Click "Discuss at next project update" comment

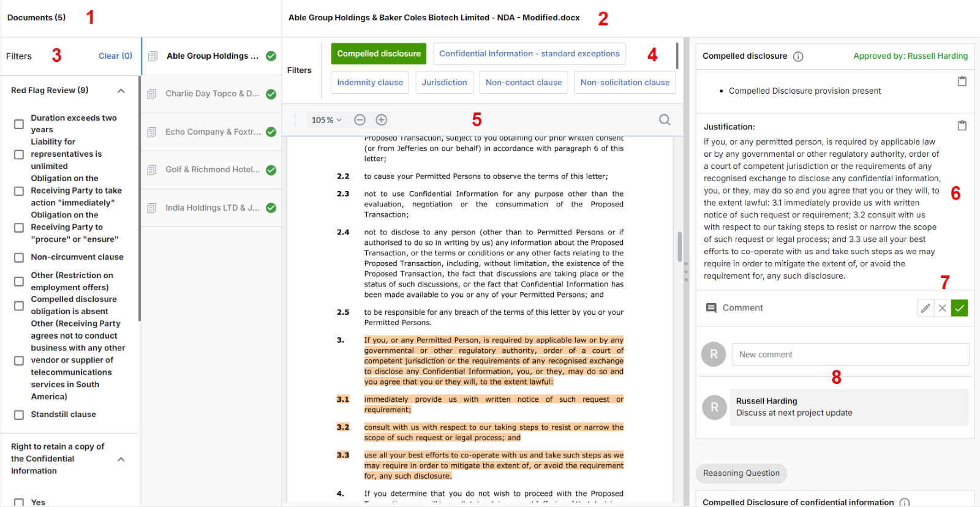794,413
